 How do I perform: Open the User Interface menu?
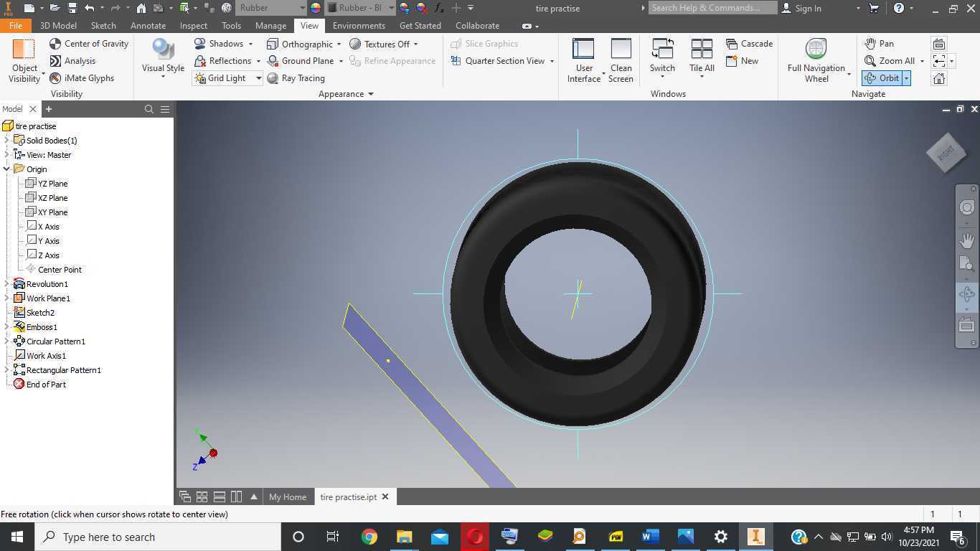point(584,61)
